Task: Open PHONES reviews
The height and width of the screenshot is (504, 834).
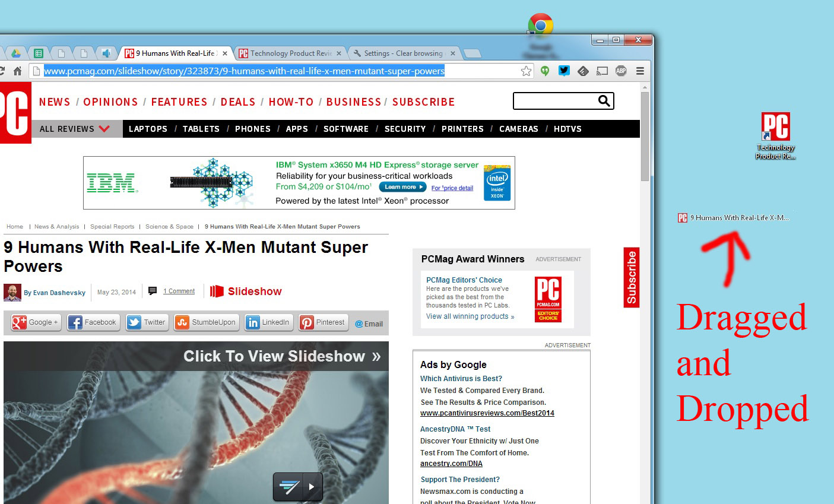Action: tap(253, 129)
